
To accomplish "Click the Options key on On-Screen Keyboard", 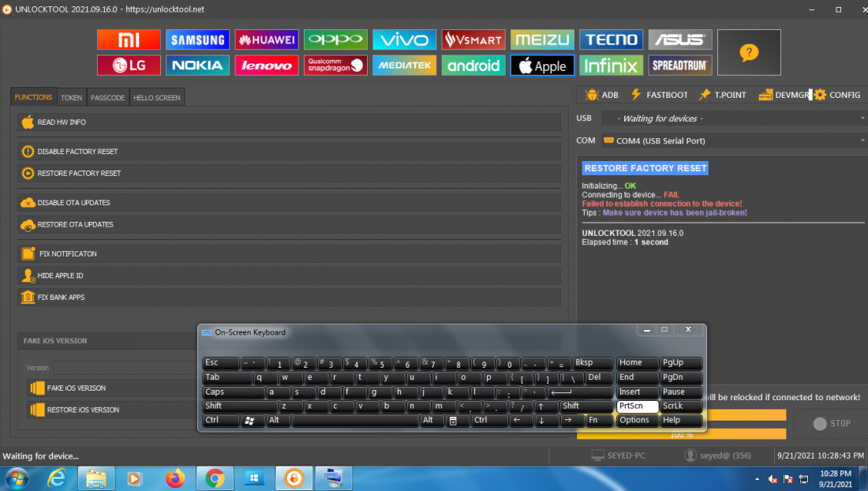I will click(x=637, y=420).
